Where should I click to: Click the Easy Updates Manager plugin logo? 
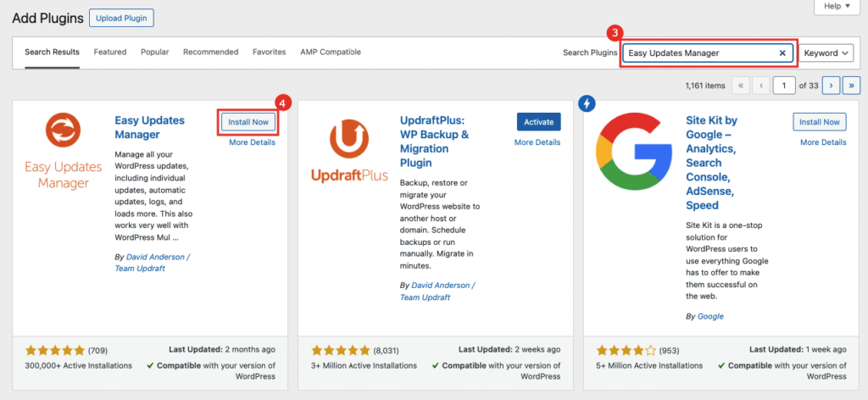tap(63, 152)
